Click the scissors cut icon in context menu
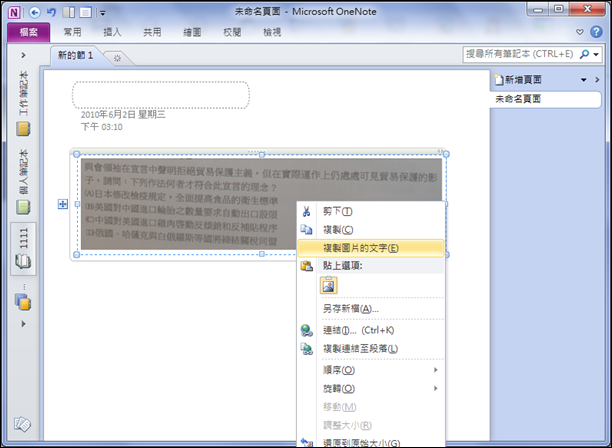Image resolution: width=612 pixels, height=448 pixels. [x=306, y=212]
